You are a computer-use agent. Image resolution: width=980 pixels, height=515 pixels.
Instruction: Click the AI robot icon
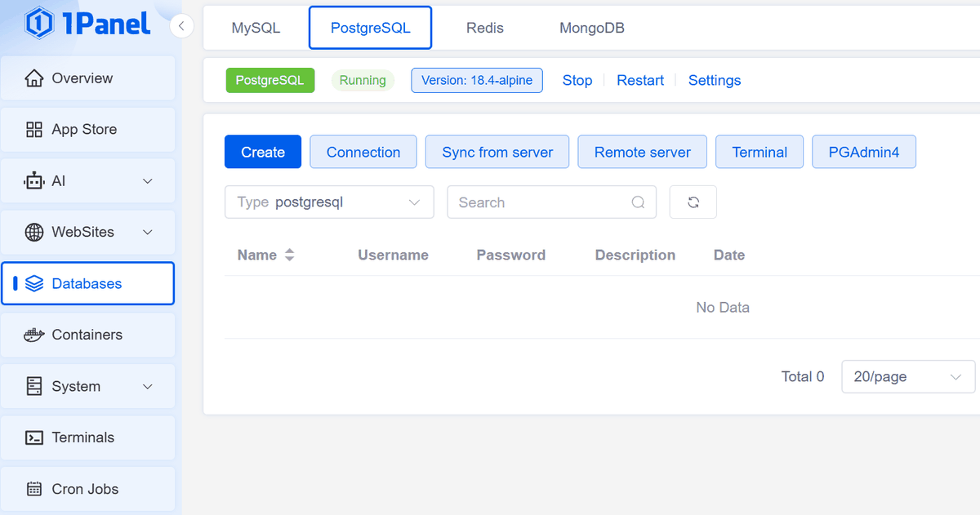[x=34, y=181]
